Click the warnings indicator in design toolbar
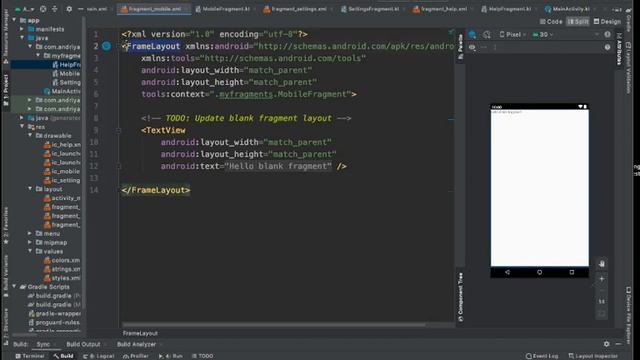This screenshot has height=360, width=640. 607,35
